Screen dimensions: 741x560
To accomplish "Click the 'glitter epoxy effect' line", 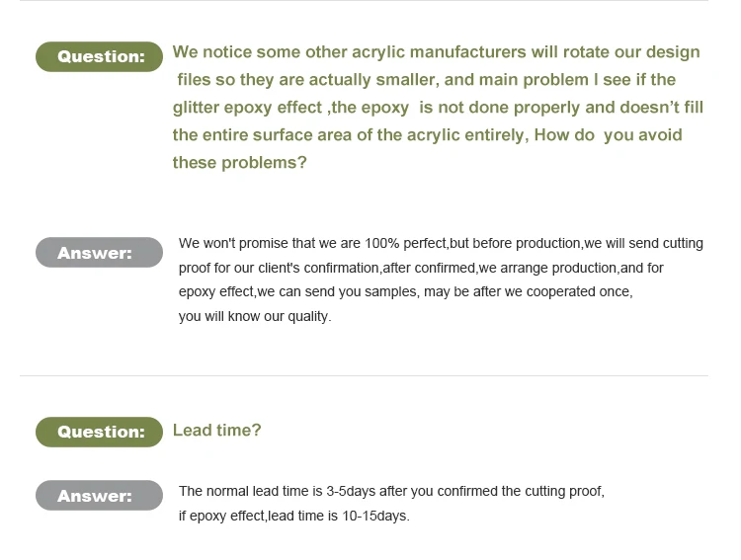I will pyautogui.click(x=438, y=108).
